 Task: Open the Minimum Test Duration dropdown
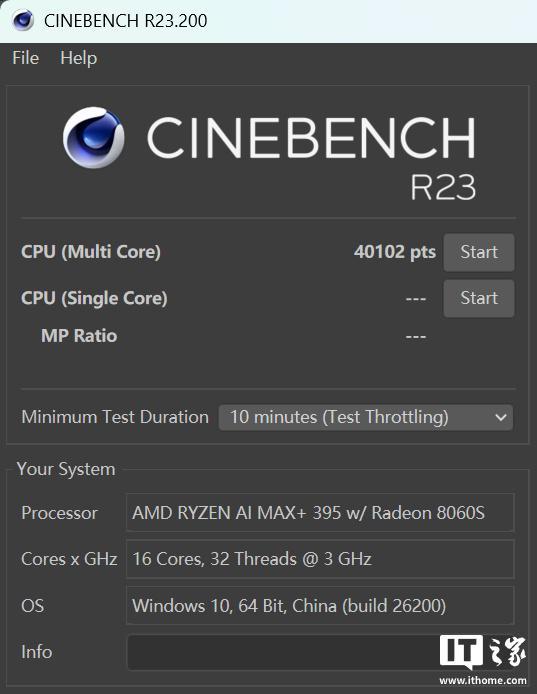366,417
